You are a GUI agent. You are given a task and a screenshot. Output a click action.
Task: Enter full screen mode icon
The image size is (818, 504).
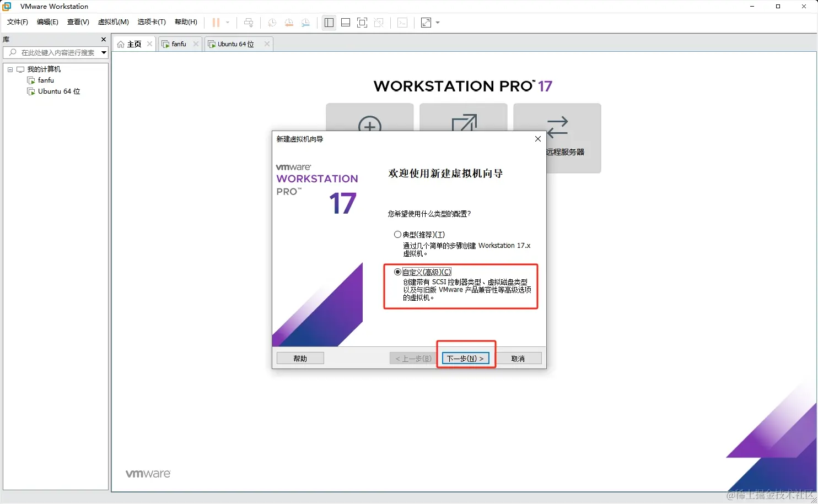(x=362, y=23)
